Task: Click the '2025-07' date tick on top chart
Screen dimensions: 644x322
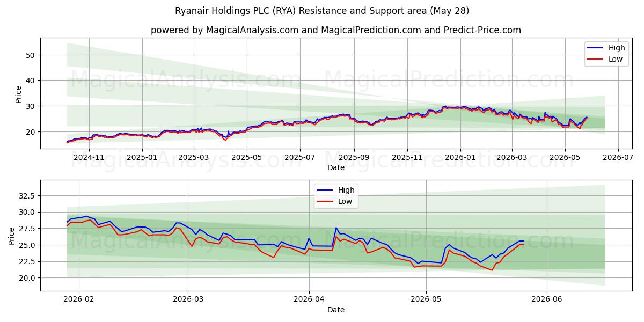Action: click(300, 157)
